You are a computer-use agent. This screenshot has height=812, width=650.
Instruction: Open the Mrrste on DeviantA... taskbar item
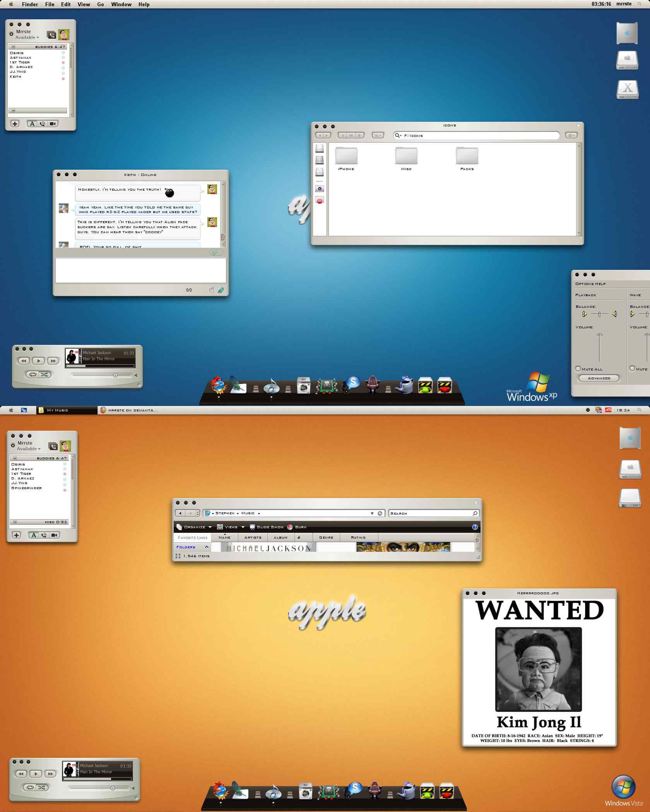tap(129, 410)
